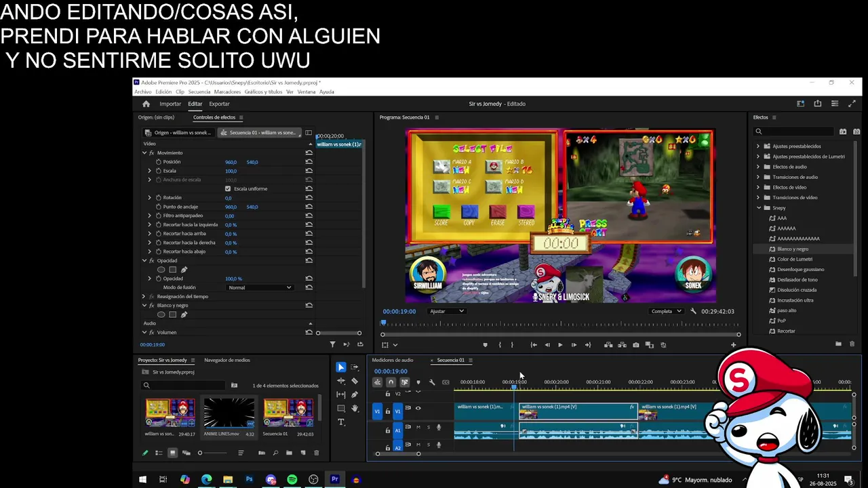The image size is (868, 488).
Task: Filter properties in effect controls
Action: pyautogui.click(x=332, y=344)
